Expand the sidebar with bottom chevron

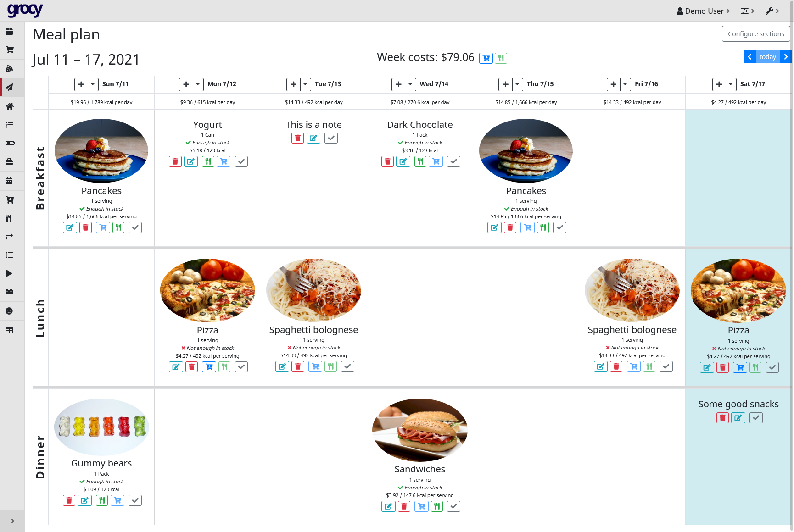point(12,521)
